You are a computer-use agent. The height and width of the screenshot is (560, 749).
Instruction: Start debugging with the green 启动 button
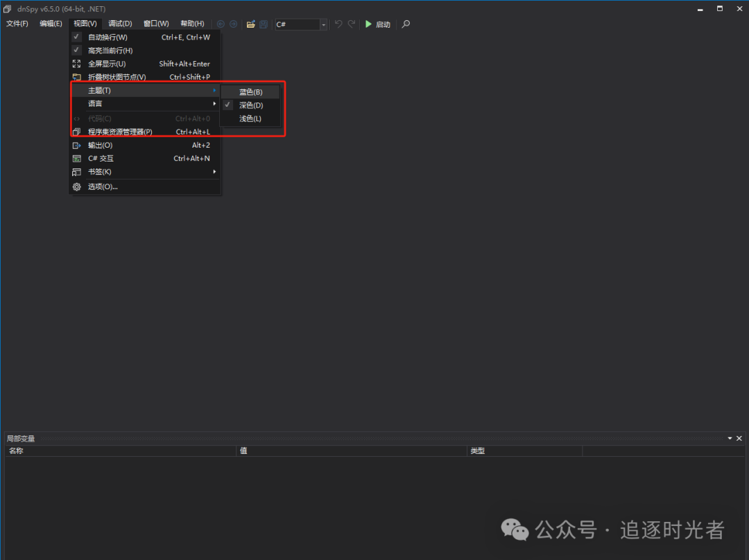pyautogui.click(x=378, y=24)
